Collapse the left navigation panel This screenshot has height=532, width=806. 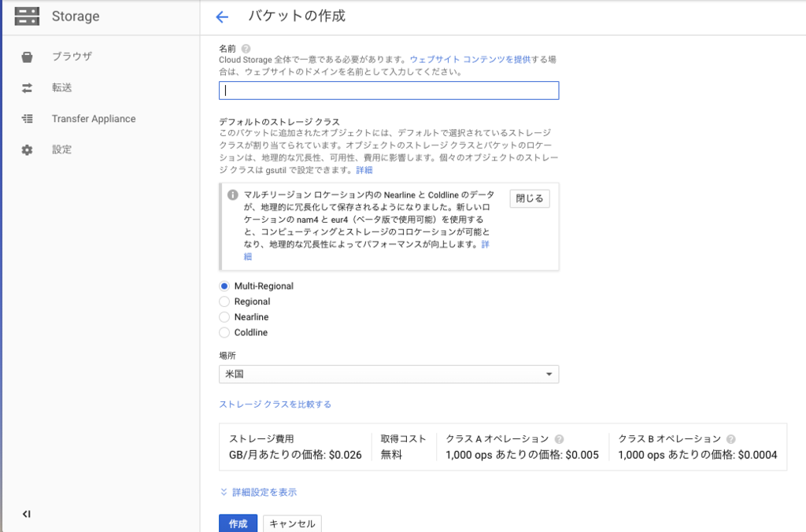coord(28,512)
